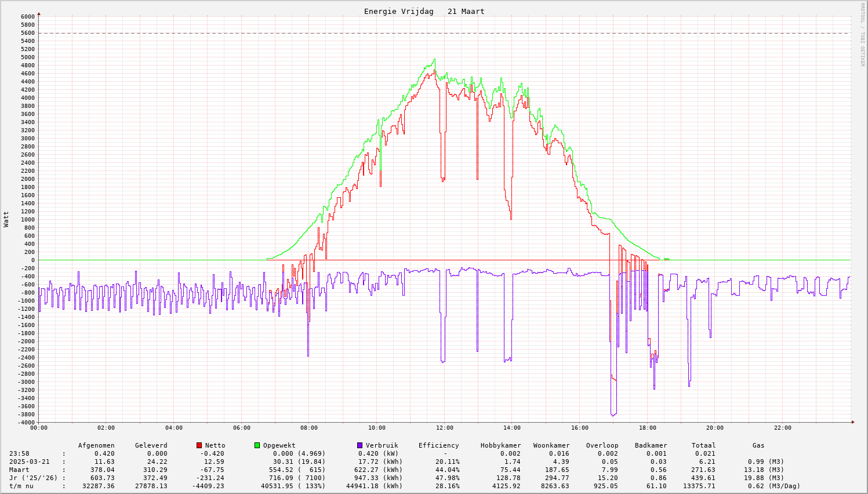This screenshot has width=868, height=494.
Task: Click the -4000 value on the Y-axis
Action: point(26,423)
